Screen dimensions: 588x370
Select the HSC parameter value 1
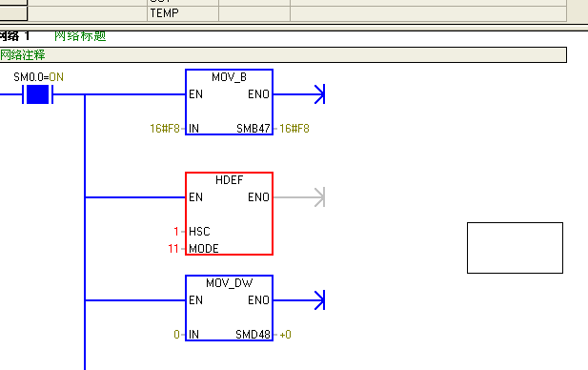coord(176,232)
